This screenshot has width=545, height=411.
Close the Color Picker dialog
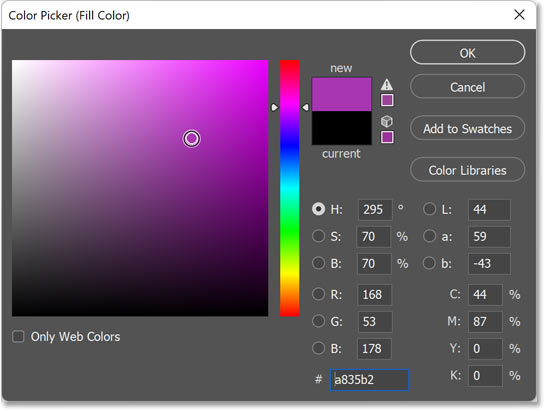click(x=519, y=15)
